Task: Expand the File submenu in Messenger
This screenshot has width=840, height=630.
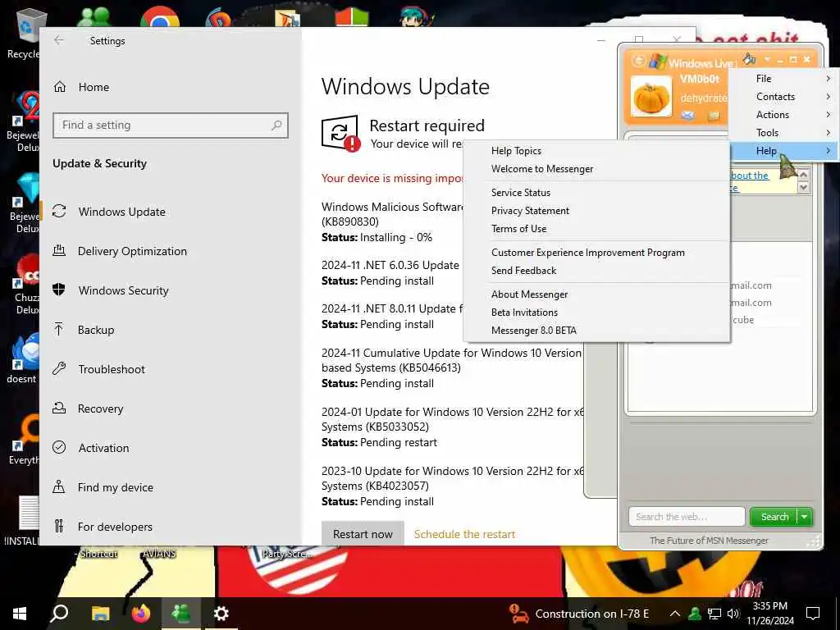Action: click(x=782, y=78)
